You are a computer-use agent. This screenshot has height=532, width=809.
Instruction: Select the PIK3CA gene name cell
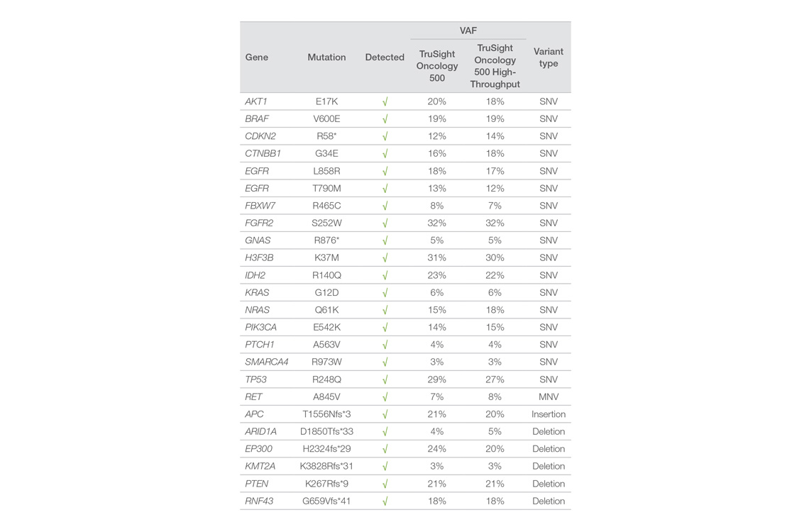pos(261,328)
